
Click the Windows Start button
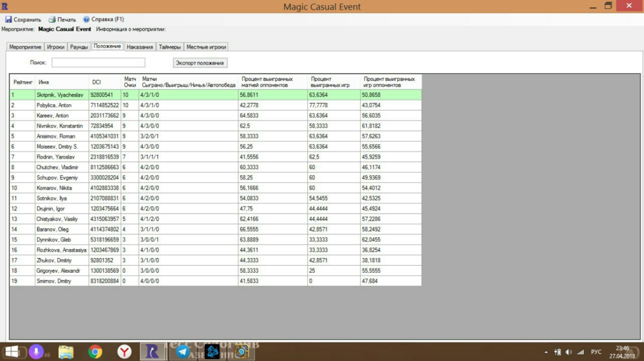12,351
